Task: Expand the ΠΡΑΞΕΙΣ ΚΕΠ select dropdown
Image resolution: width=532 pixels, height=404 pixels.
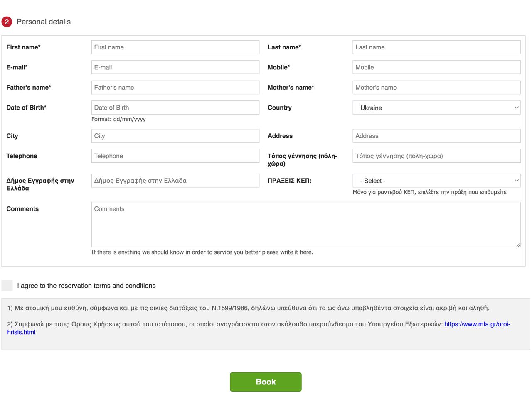Action: click(436, 181)
